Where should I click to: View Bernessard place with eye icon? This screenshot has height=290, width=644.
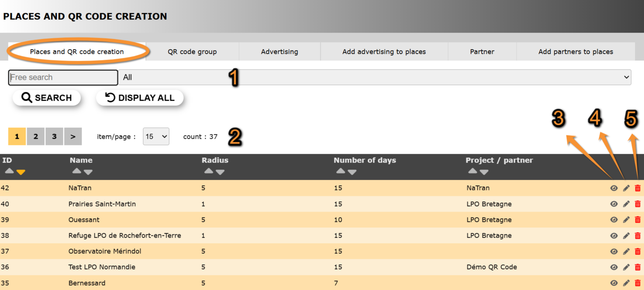[x=614, y=283]
